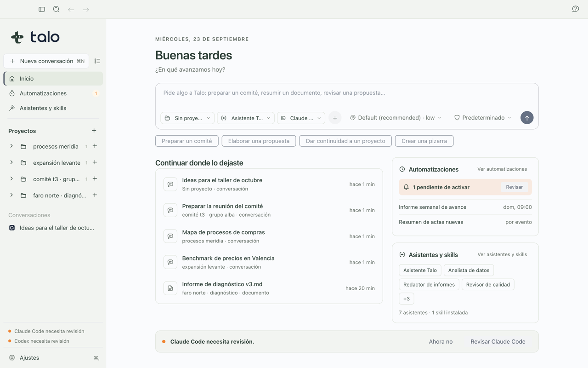This screenshot has width=588, height=368.
Task: Click the bell icon in pending automation
Action: pyautogui.click(x=406, y=187)
